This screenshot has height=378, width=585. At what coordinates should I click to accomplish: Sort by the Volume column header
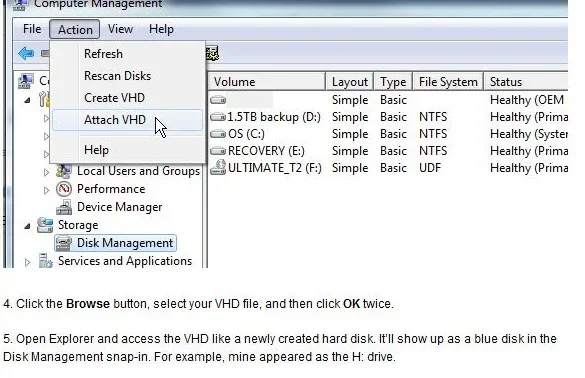(x=266, y=82)
